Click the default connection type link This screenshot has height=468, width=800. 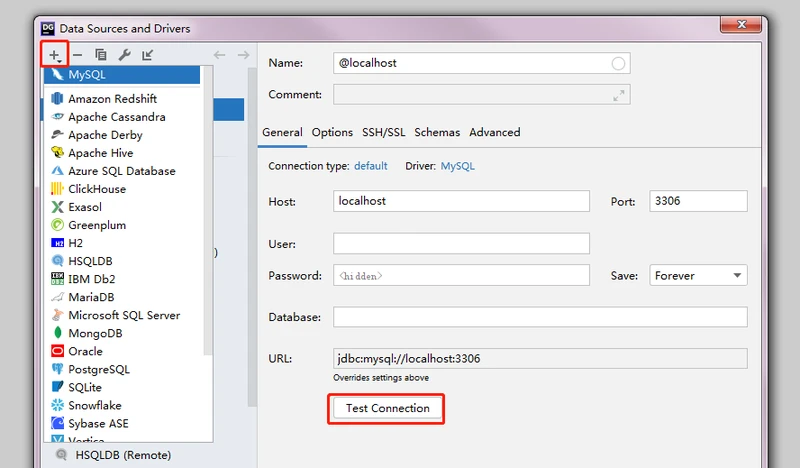point(370,166)
